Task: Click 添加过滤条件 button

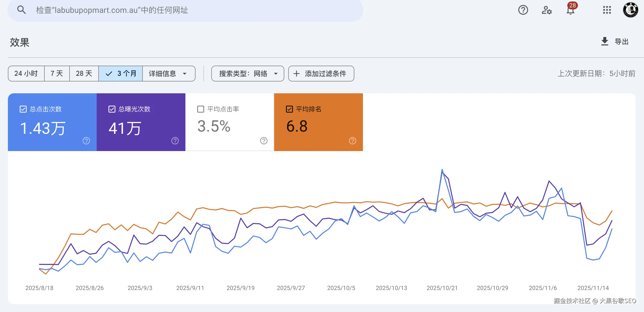Action: point(321,74)
